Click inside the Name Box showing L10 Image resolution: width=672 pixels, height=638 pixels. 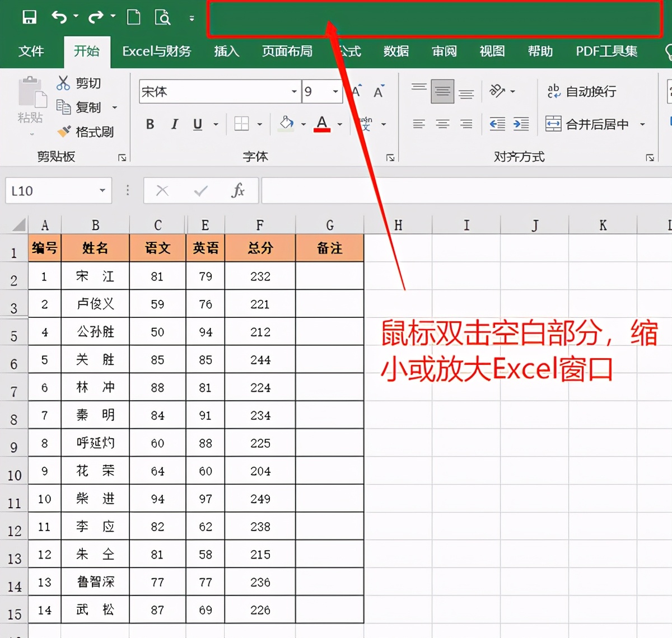50,190
